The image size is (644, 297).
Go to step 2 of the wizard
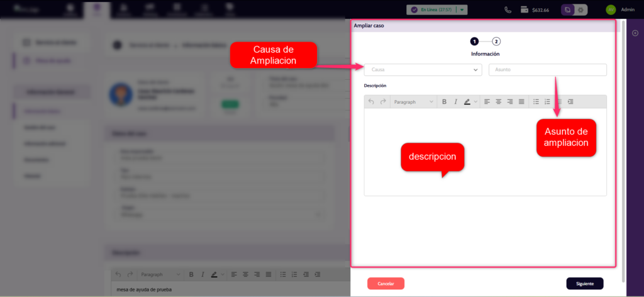click(x=497, y=41)
